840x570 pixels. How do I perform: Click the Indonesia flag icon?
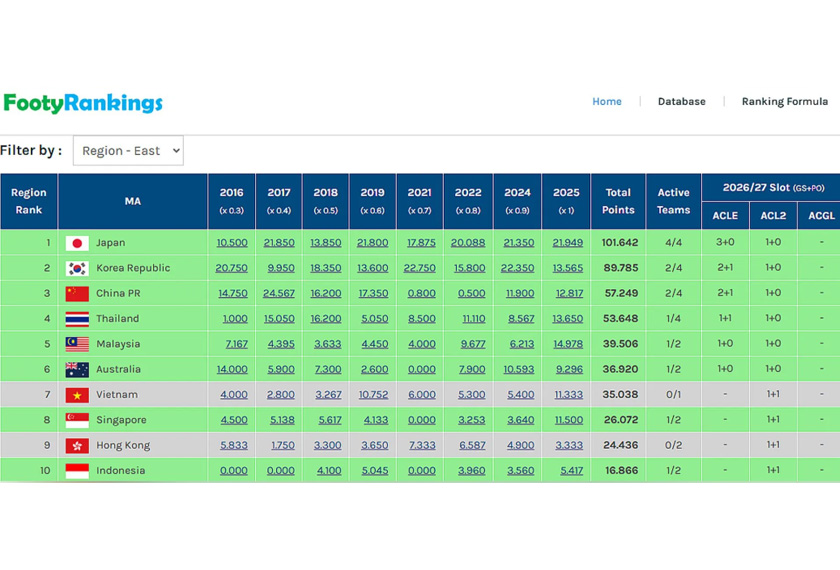pos(77,471)
